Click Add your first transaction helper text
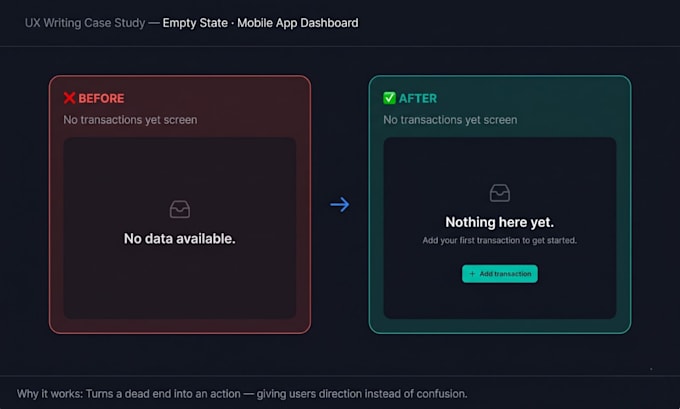Image resolution: width=680 pixels, height=409 pixels. coord(500,240)
